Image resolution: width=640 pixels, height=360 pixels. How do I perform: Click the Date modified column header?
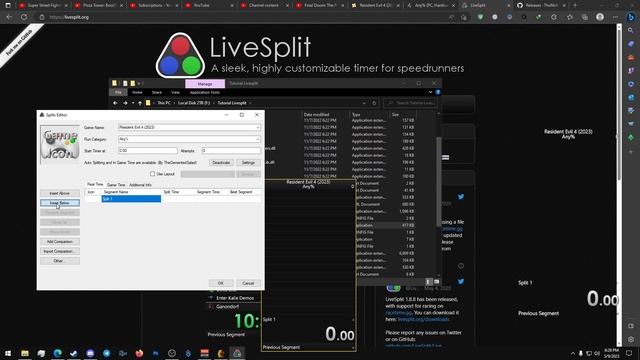pyautogui.click(x=316, y=115)
